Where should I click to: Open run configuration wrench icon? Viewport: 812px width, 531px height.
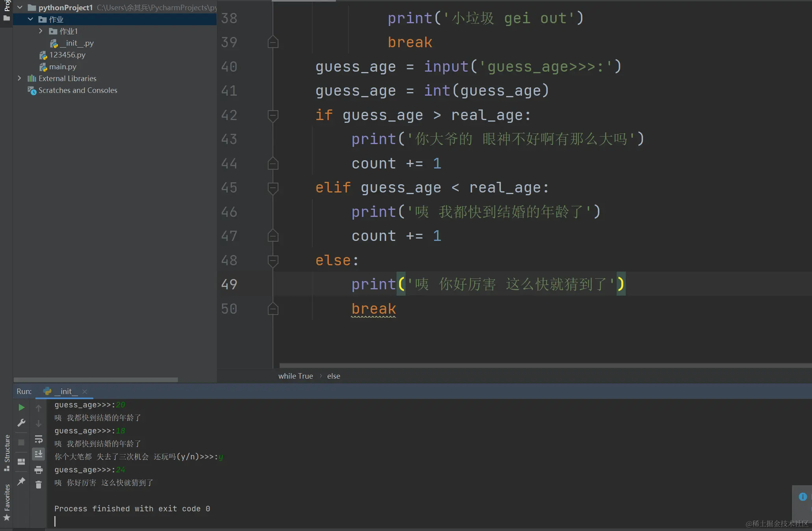(21, 423)
